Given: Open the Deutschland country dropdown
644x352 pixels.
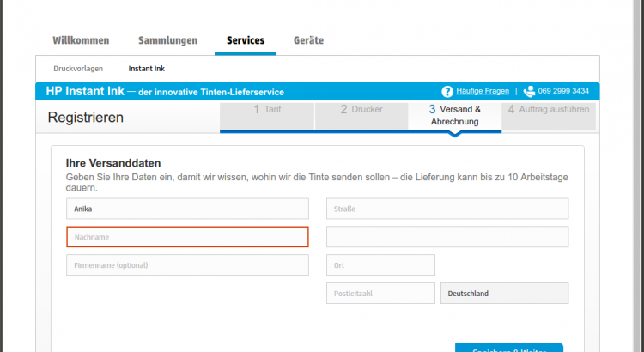Looking at the screenshot, I should pos(504,294).
